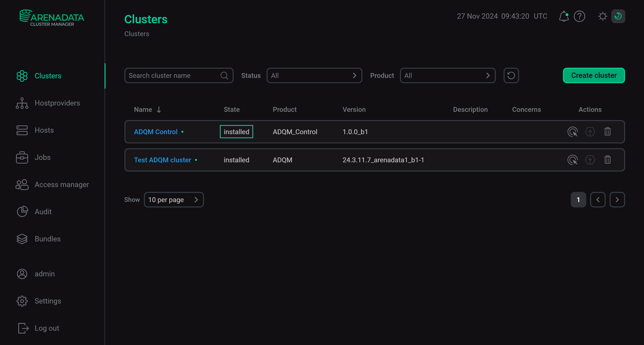Screen dimensions: 644x345
Task: Click the installed state badge of ADQM Control
Action: [236, 132]
